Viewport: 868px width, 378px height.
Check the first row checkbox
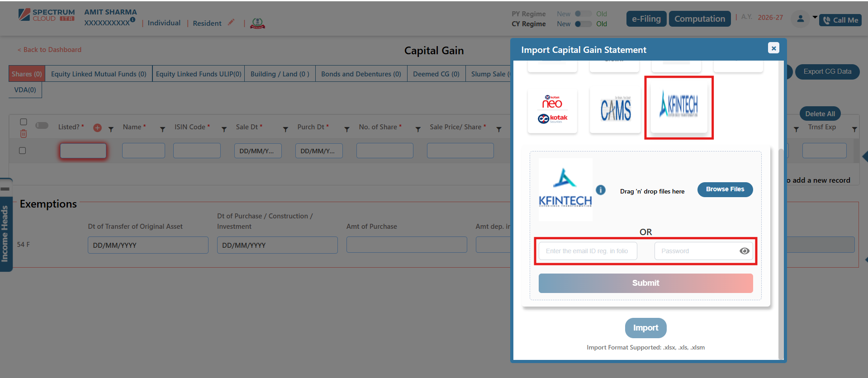pos(22,151)
